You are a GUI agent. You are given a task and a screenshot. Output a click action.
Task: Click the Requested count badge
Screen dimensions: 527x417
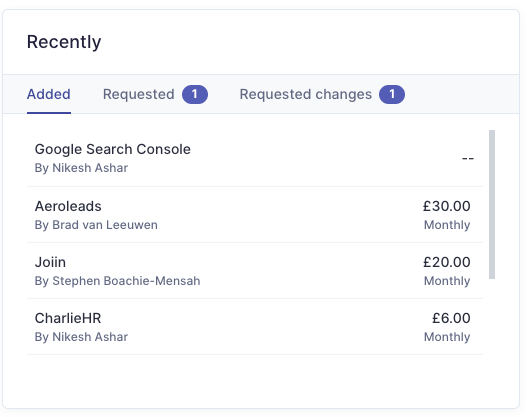(x=195, y=94)
